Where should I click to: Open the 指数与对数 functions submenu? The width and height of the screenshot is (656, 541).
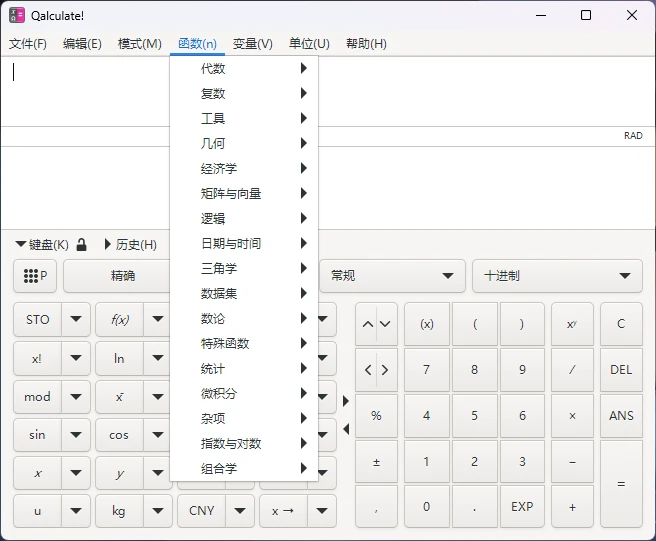[244, 444]
